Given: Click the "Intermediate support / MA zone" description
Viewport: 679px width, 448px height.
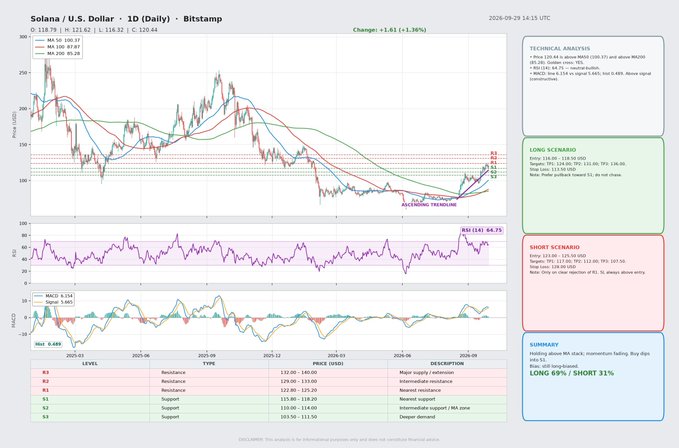Looking at the screenshot, I should pos(434,408).
